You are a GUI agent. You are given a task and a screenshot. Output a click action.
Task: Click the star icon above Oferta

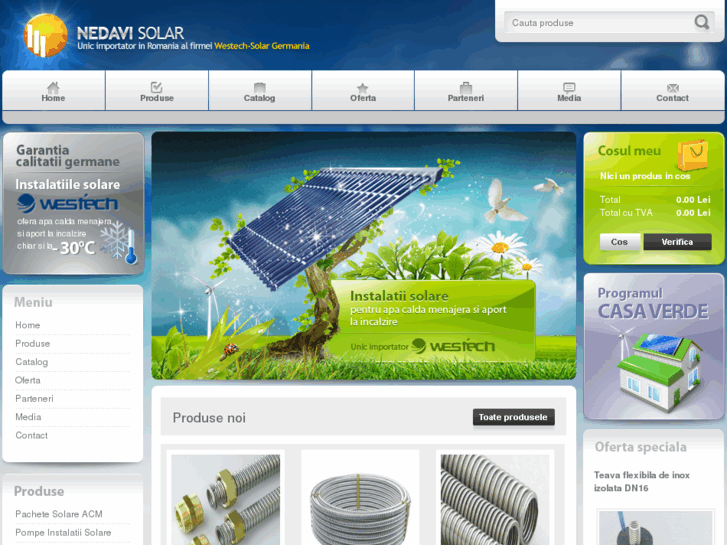(363, 88)
